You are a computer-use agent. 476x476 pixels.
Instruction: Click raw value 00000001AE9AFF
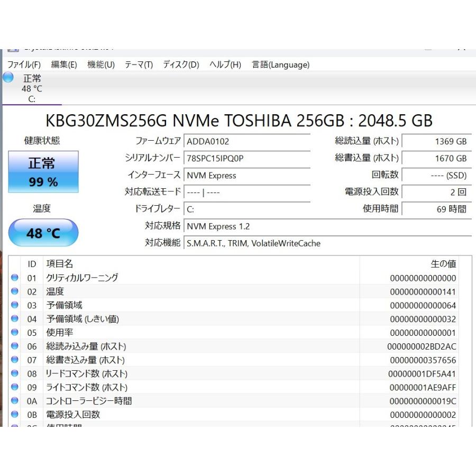click(x=423, y=387)
